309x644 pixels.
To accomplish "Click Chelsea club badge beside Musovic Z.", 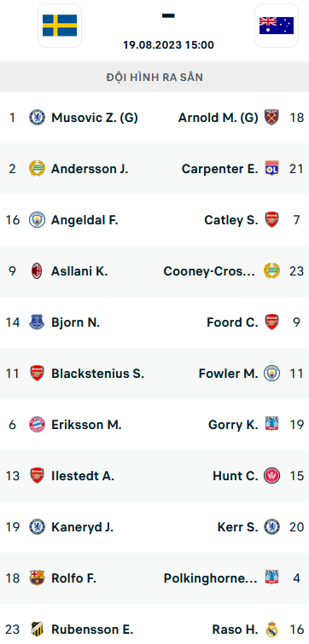I will coord(37,118).
